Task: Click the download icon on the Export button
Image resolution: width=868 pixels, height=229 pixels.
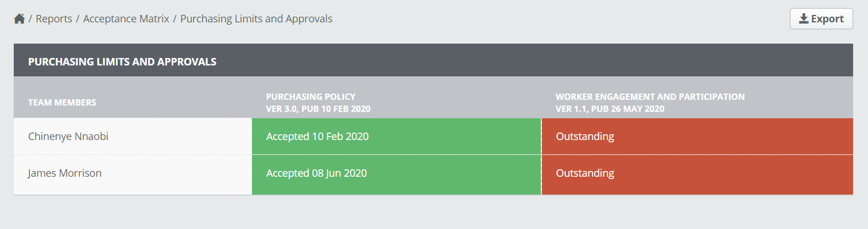Action: [x=804, y=19]
